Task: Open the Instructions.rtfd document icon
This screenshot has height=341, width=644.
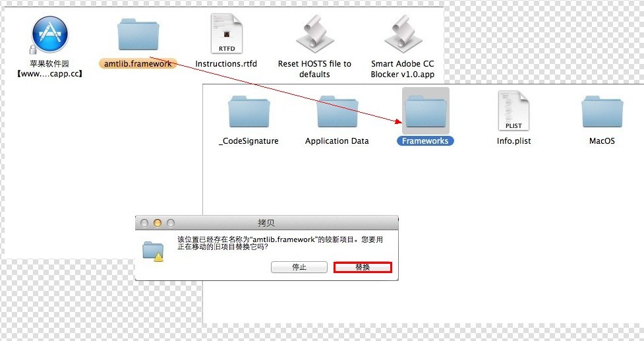Action: click(x=226, y=34)
